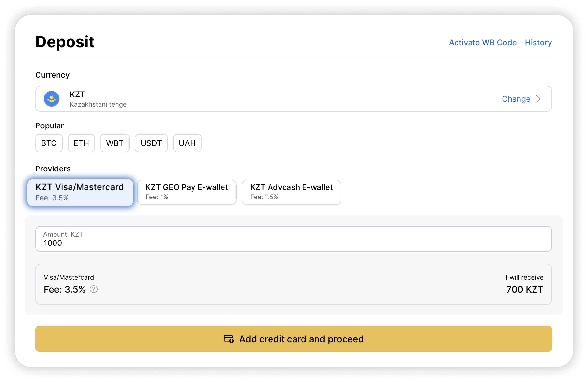Focus the Amount, KZT input field
The height and width of the screenshot is (382, 588).
coord(294,239)
